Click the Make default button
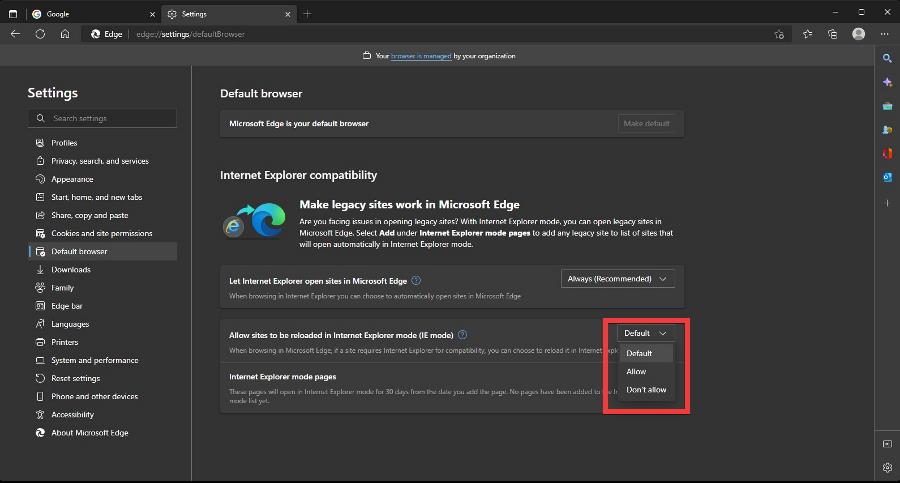The width and height of the screenshot is (900, 483). [x=646, y=123]
